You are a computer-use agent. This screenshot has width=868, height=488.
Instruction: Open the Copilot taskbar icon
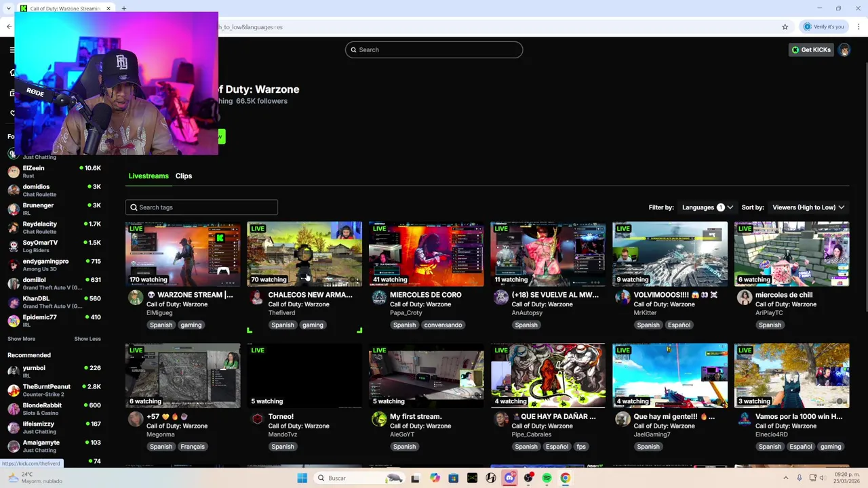(x=435, y=478)
